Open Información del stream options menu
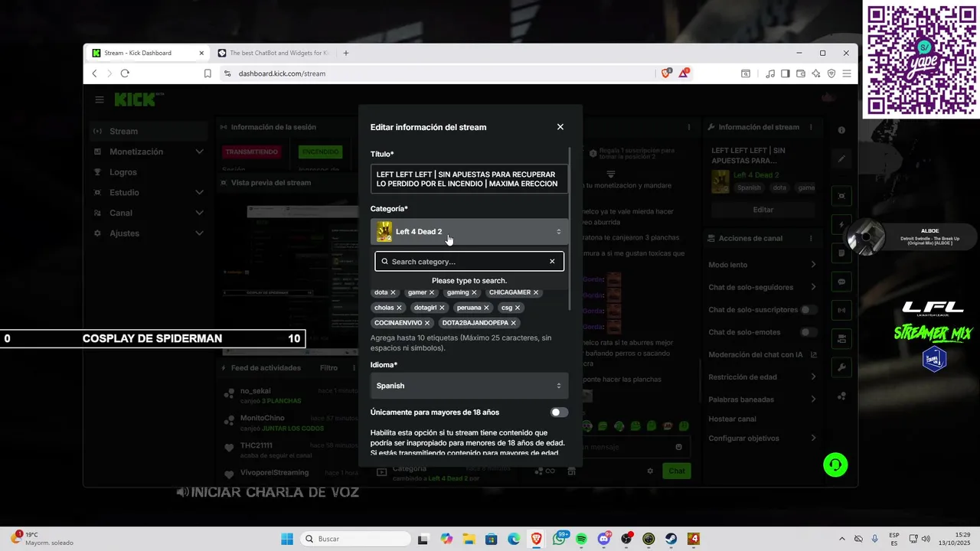Screen dimensions: 980x551 (811, 127)
